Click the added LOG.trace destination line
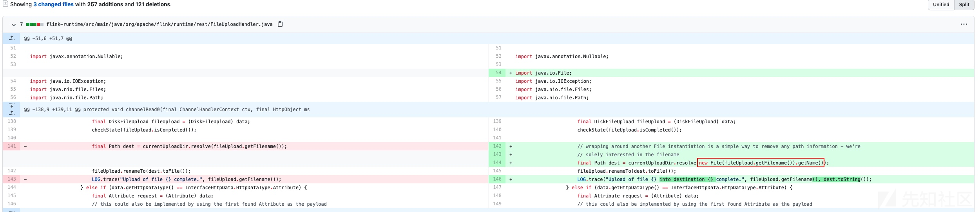 (724, 179)
